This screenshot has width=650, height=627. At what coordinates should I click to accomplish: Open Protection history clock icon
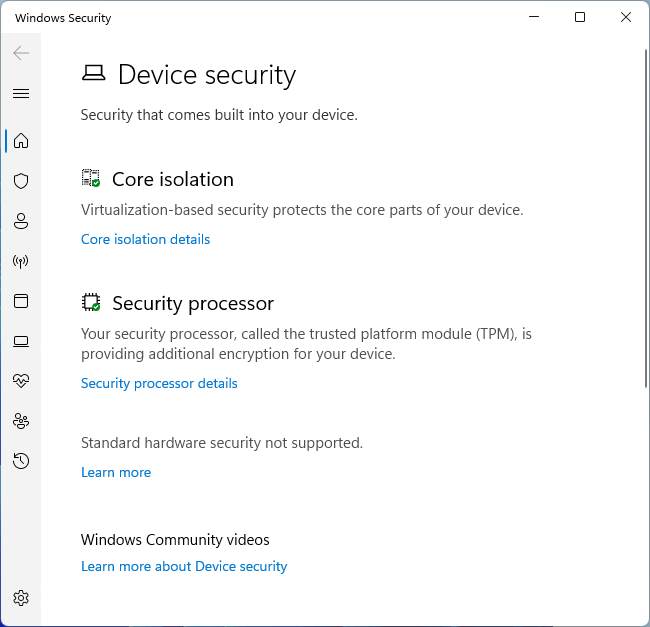click(x=21, y=461)
